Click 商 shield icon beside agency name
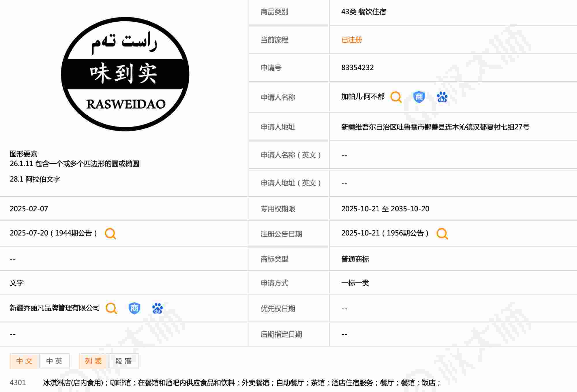The height and width of the screenshot is (392, 577). tap(134, 308)
